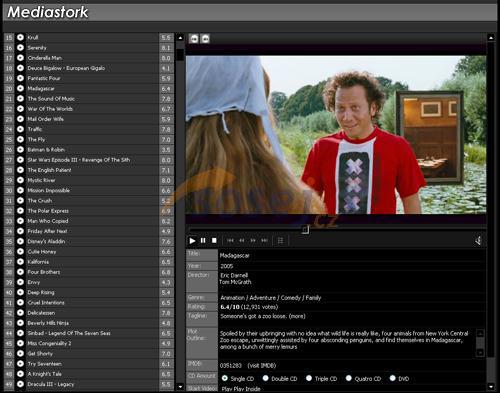Viewport: 500px width, 393px height.
Task: Select the Dracula III - Legacy row
Action: 93,384
